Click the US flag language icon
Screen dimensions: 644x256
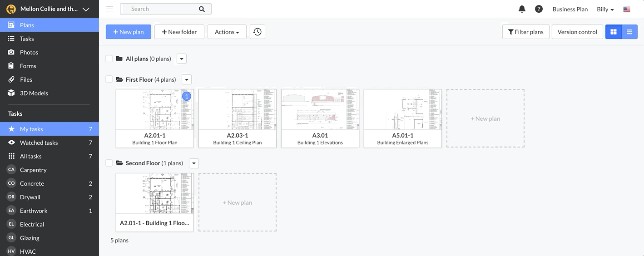[x=627, y=9]
